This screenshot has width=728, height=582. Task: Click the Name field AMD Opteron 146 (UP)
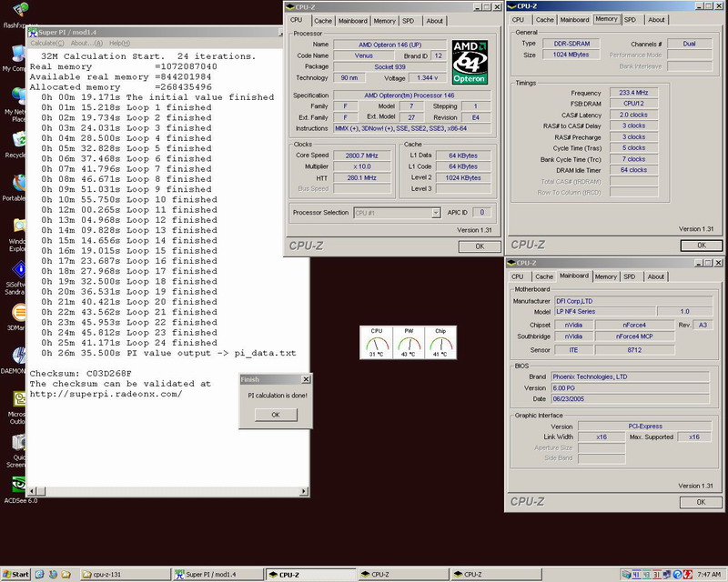390,45
